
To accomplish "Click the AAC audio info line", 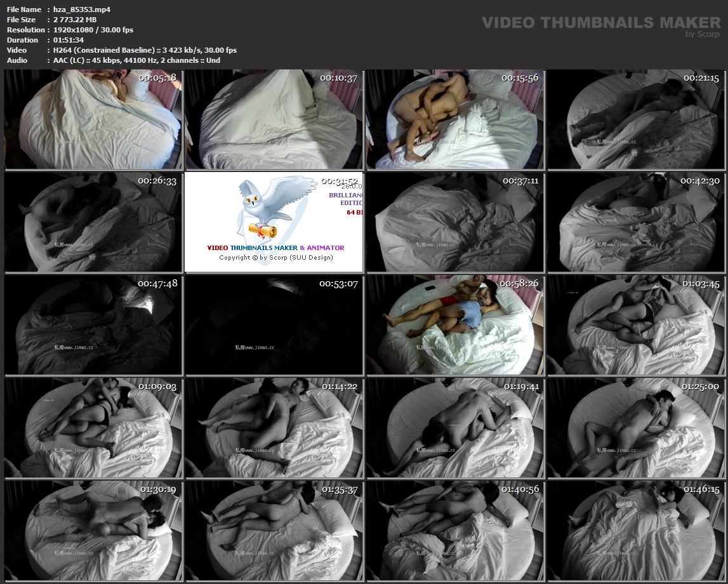I will (x=136, y=60).
